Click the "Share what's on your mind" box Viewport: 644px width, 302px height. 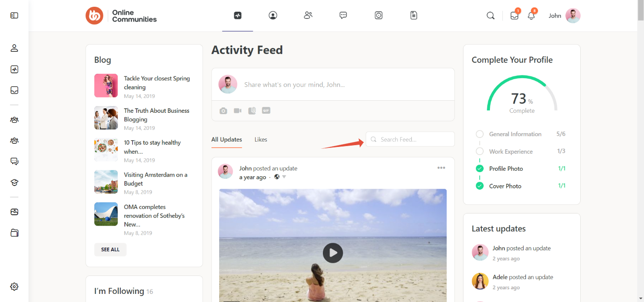click(333, 84)
